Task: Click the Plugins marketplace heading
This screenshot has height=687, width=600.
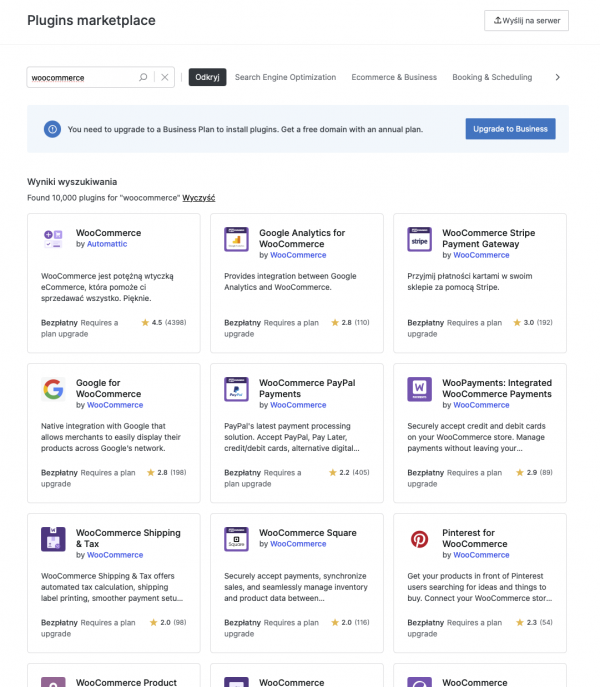Action: (91, 20)
